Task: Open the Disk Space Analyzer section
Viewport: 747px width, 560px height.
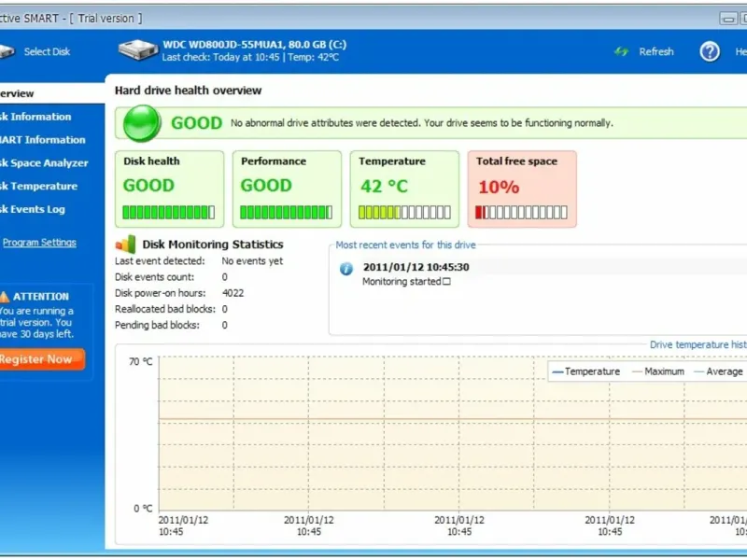Action: coord(44,163)
